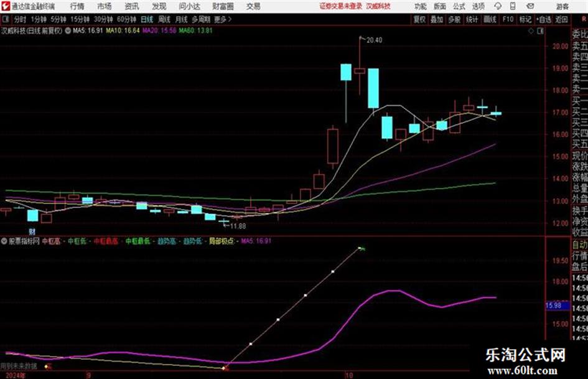Click the 统计 toolbar button
Image resolution: width=588 pixels, height=379 pixels.
[x=472, y=19]
